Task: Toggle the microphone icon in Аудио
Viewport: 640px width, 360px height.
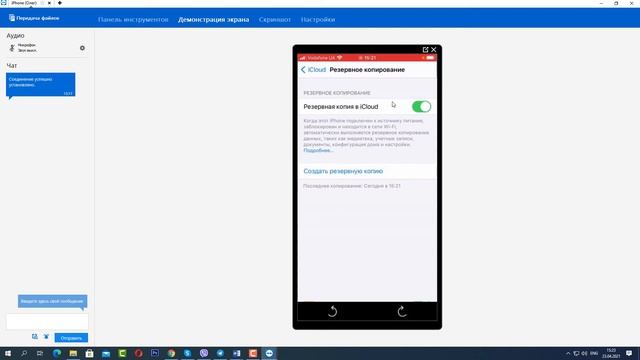Action: click(x=12, y=48)
